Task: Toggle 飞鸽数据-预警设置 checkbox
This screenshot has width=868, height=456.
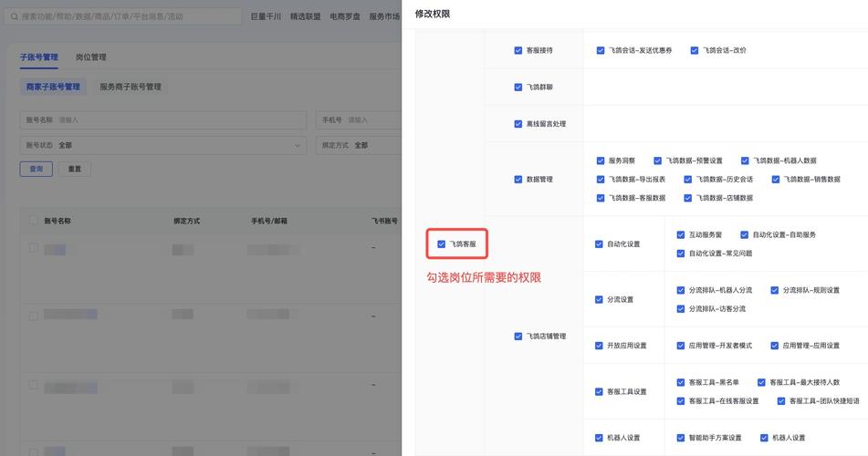Action: point(658,161)
